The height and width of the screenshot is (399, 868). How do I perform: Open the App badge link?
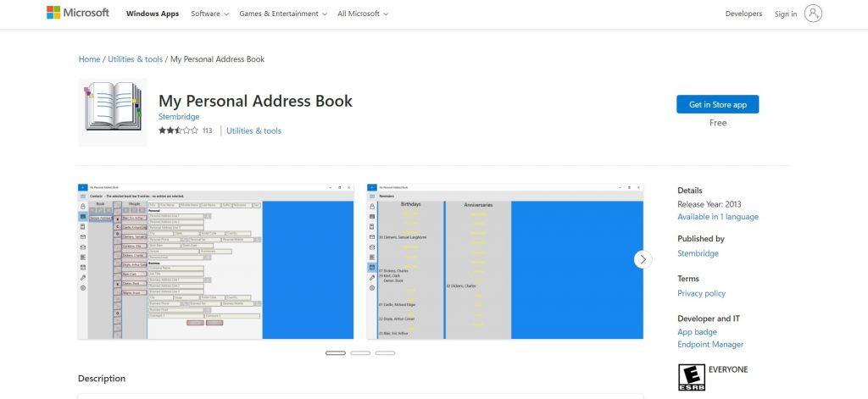click(x=697, y=332)
